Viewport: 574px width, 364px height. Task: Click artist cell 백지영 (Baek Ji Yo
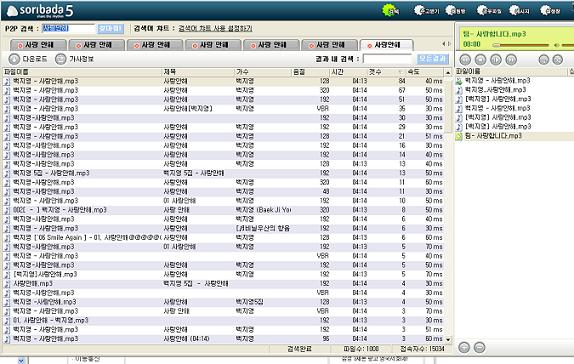click(x=263, y=210)
